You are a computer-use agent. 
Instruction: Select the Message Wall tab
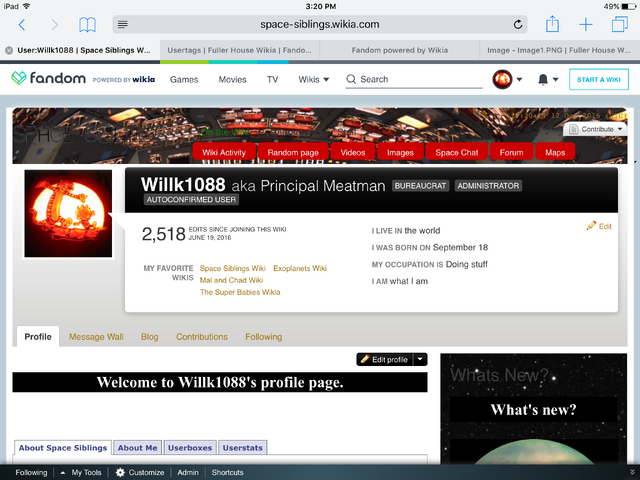click(x=96, y=337)
